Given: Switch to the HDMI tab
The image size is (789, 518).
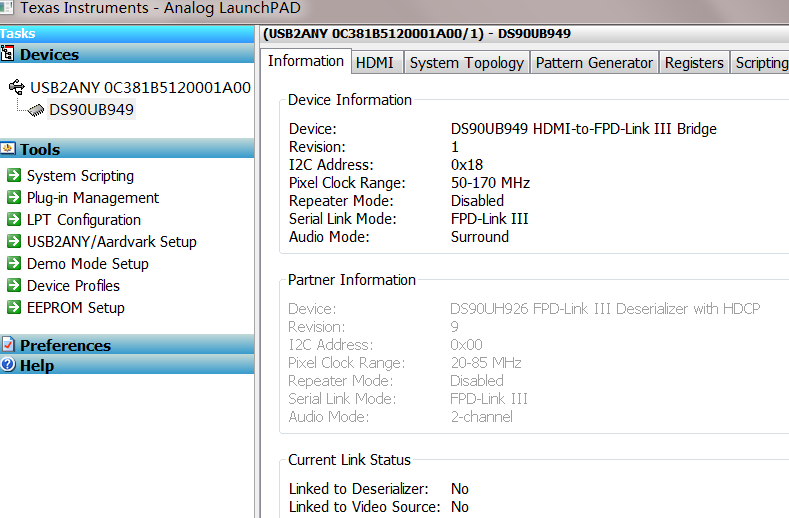Looking at the screenshot, I should (x=375, y=63).
